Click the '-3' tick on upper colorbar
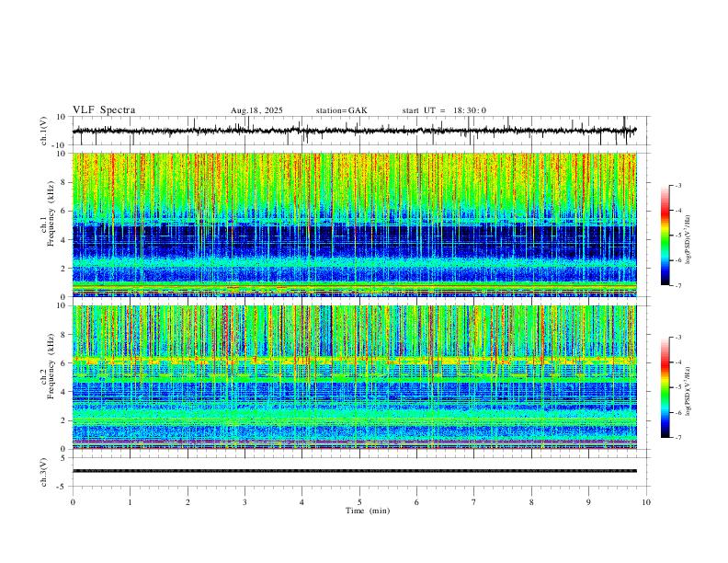This screenshot has width=728, height=563. (x=677, y=185)
